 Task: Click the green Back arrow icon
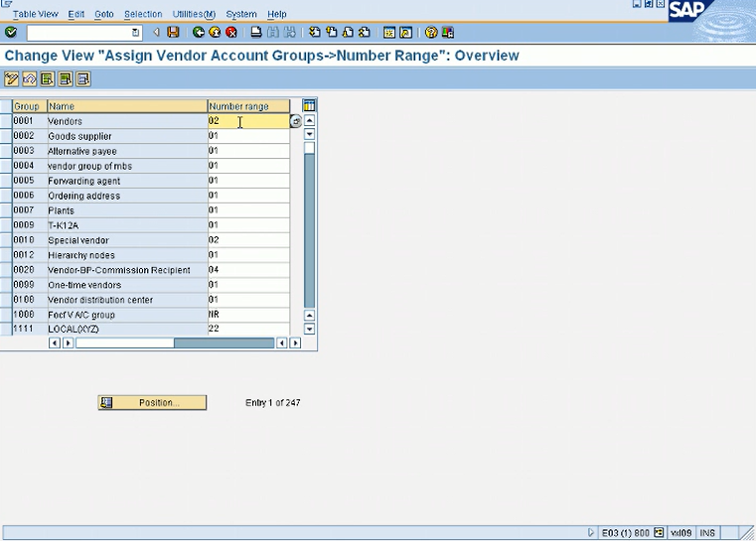click(x=198, y=33)
